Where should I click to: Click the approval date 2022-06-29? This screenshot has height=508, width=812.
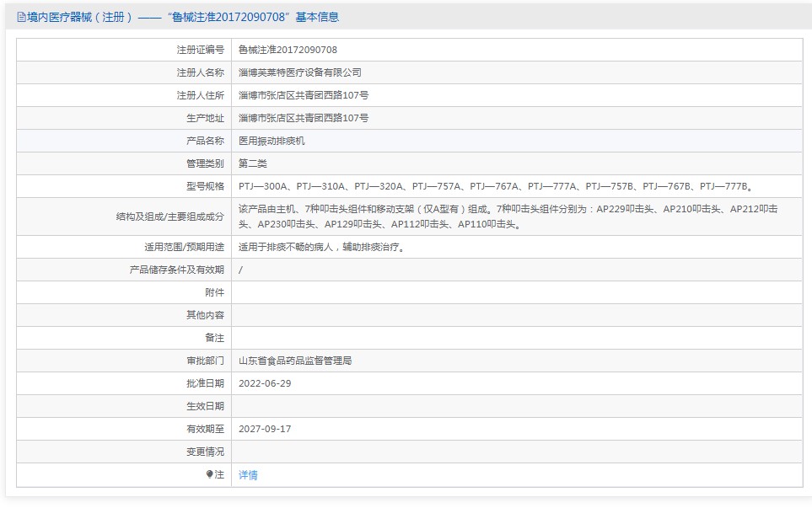(265, 383)
